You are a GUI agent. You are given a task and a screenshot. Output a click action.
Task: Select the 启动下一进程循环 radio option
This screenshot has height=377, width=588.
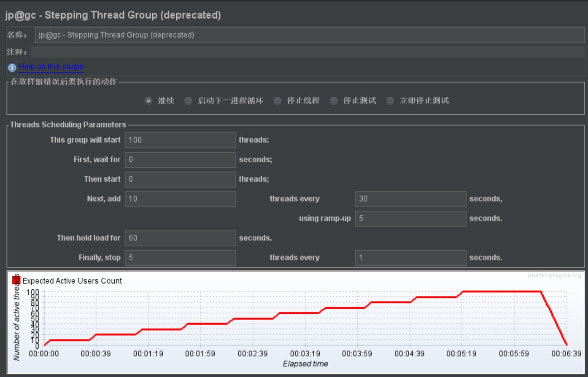tap(189, 101)
